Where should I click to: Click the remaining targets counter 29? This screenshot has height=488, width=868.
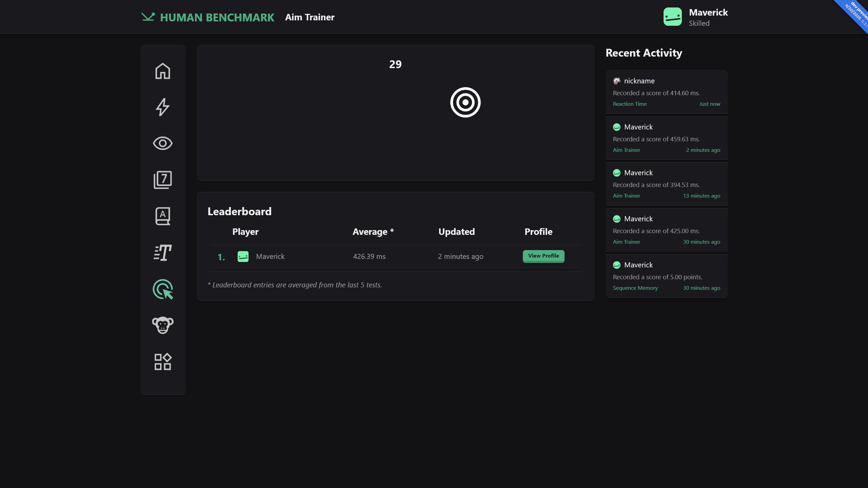(x=395, y=64)
